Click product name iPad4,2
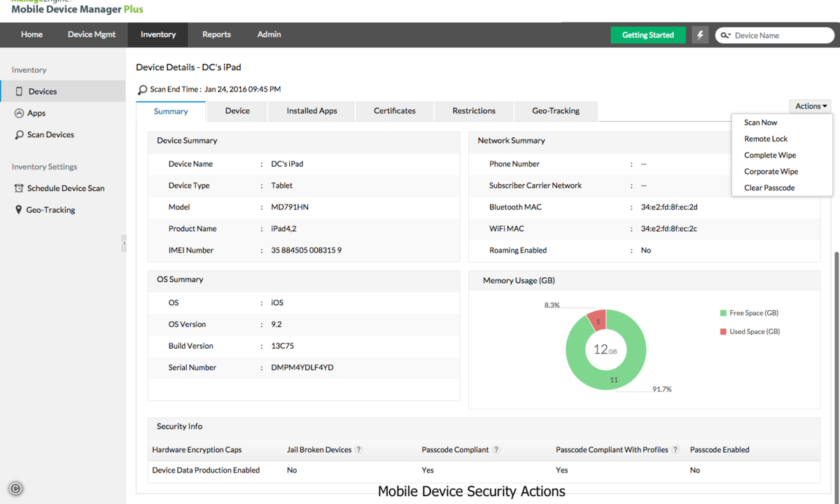This screenshot has height=504, width=840. (x=283, y=229)
